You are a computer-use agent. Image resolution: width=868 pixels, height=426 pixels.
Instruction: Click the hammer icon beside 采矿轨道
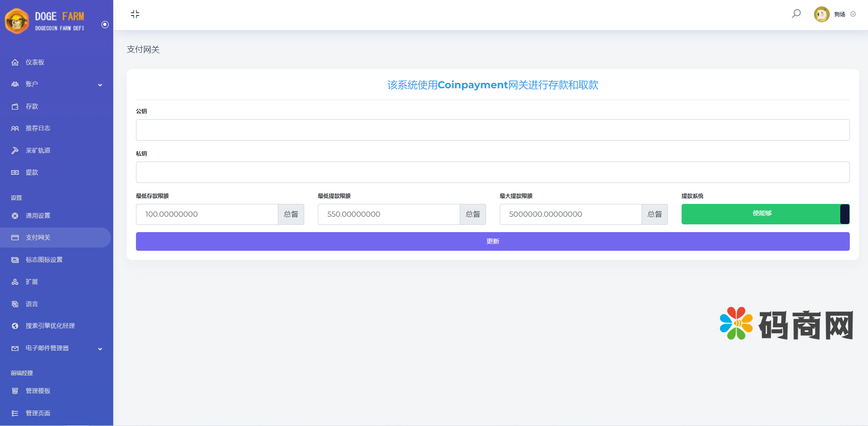tap(15, 151)
